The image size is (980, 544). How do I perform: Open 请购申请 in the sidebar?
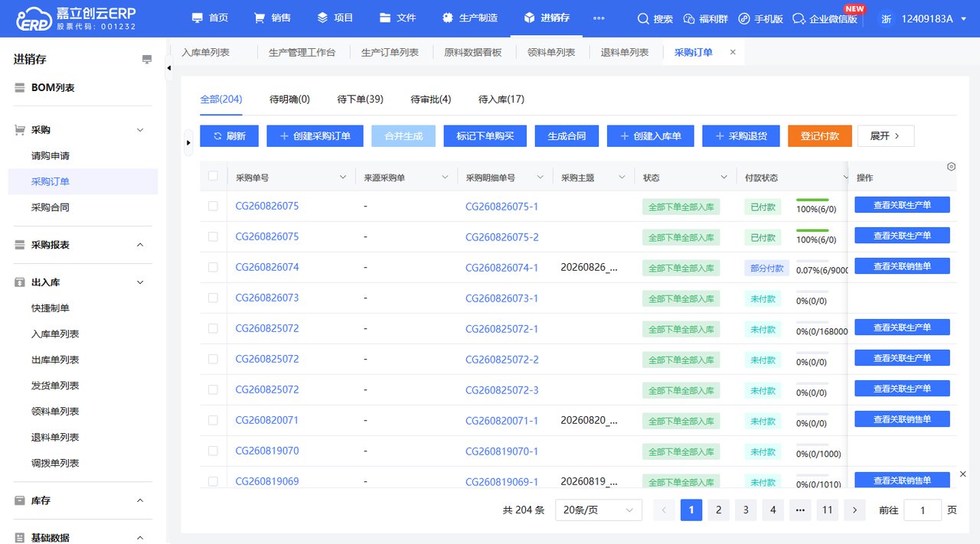51,156
